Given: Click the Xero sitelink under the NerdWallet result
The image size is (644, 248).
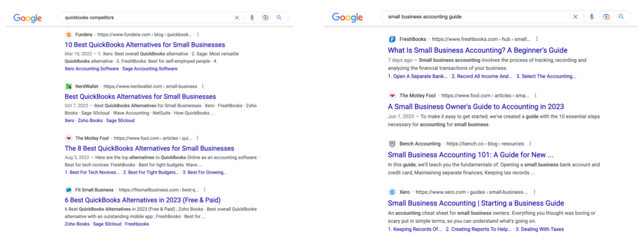Looking at the screenshot, I should 69,120.
